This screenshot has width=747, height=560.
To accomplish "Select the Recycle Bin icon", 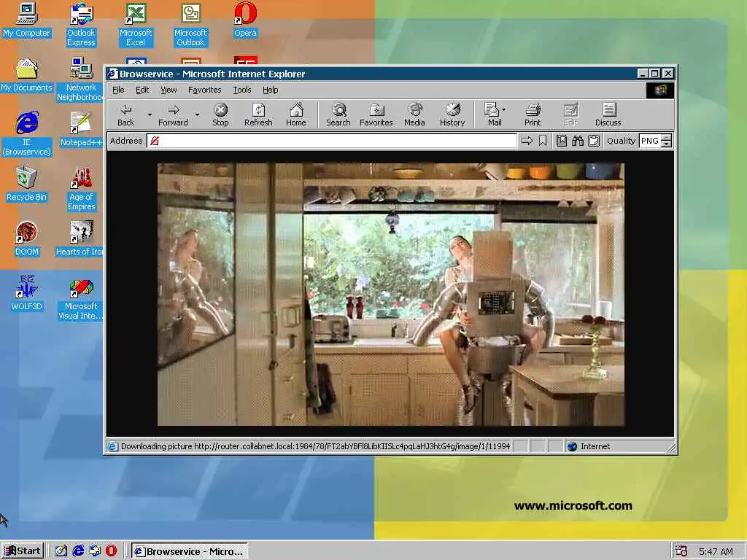I will [27, 184].
